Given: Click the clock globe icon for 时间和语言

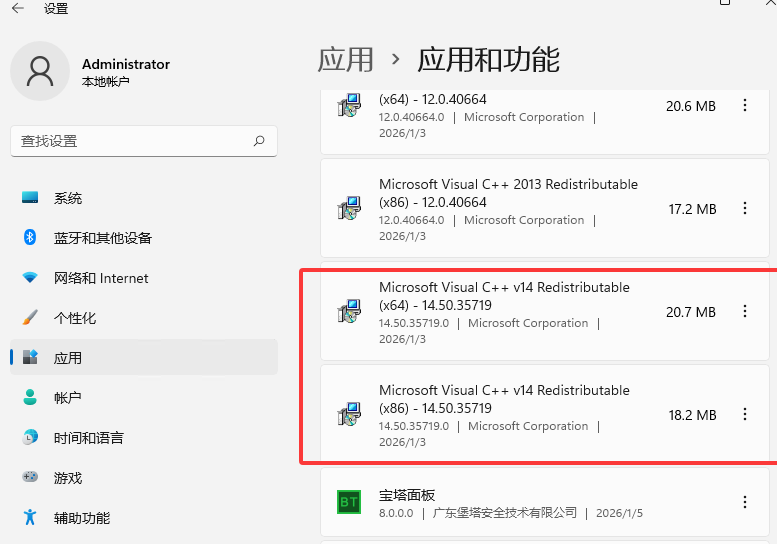Looking at the screenshot, I should pos(30,437).
